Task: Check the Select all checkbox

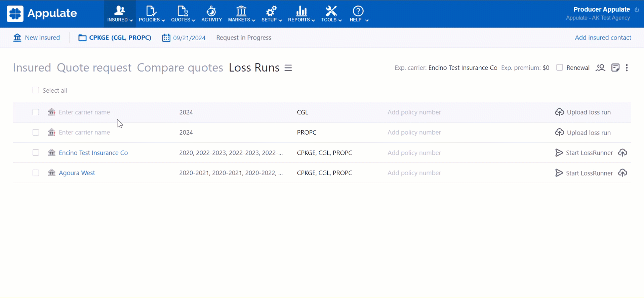Action: tap(36, 90)
